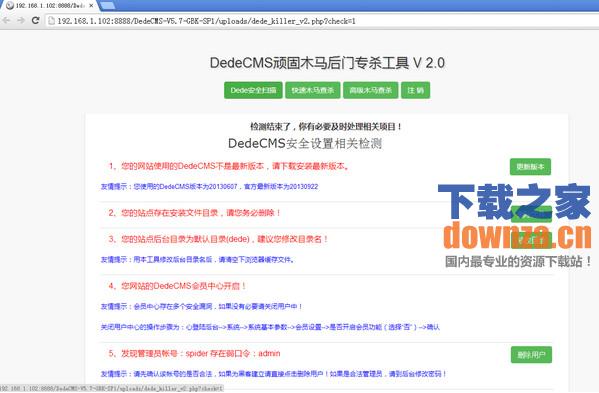
Task: Click warning 2 about install directory existing
Action: [194, 213]
